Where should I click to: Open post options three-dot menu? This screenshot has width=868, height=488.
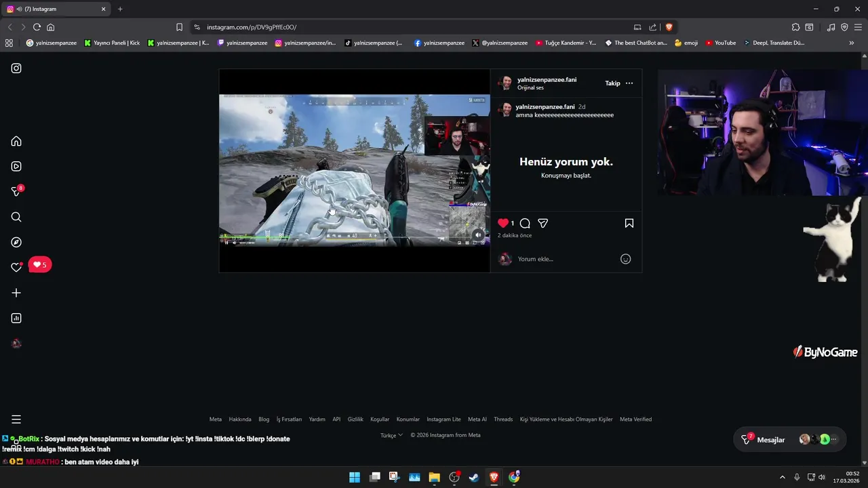tap(629, 83)
